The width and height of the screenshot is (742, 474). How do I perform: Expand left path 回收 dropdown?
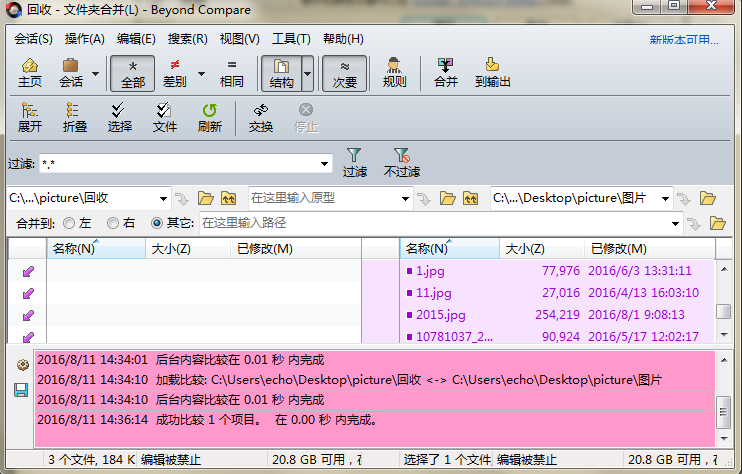coord(163,199)
